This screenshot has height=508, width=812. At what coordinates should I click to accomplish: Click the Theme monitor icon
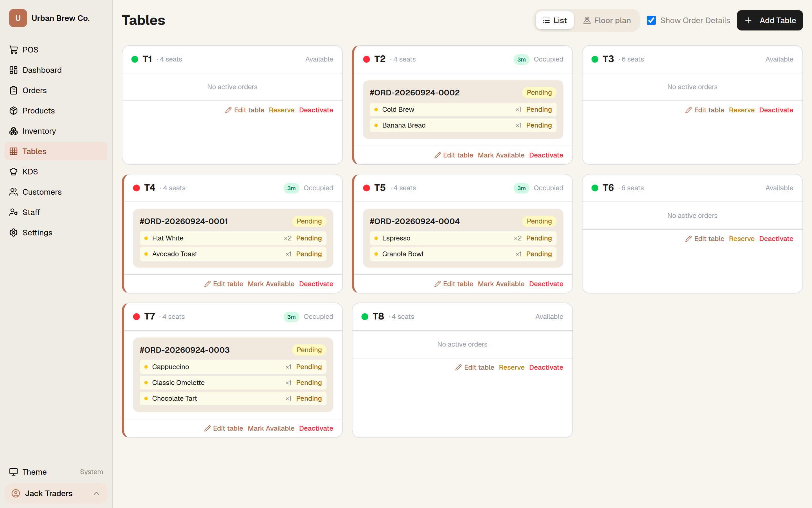[14, 472]
